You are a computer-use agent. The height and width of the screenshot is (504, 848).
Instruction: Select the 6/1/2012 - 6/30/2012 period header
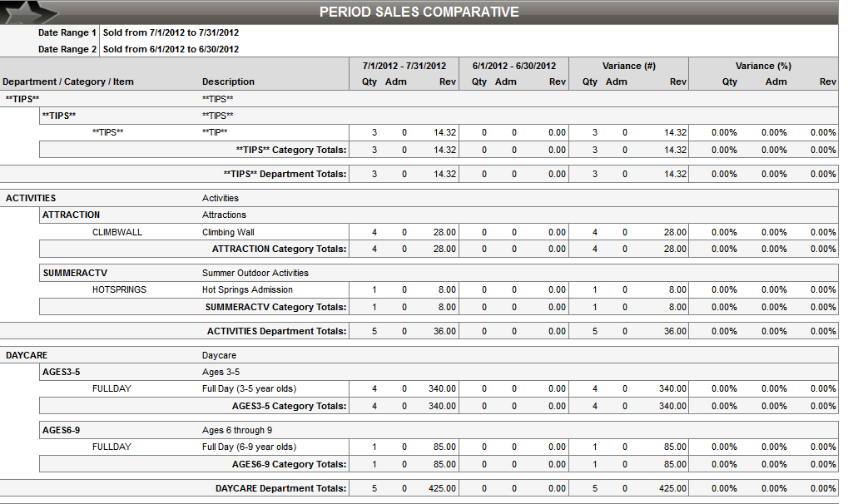point(514,66)
